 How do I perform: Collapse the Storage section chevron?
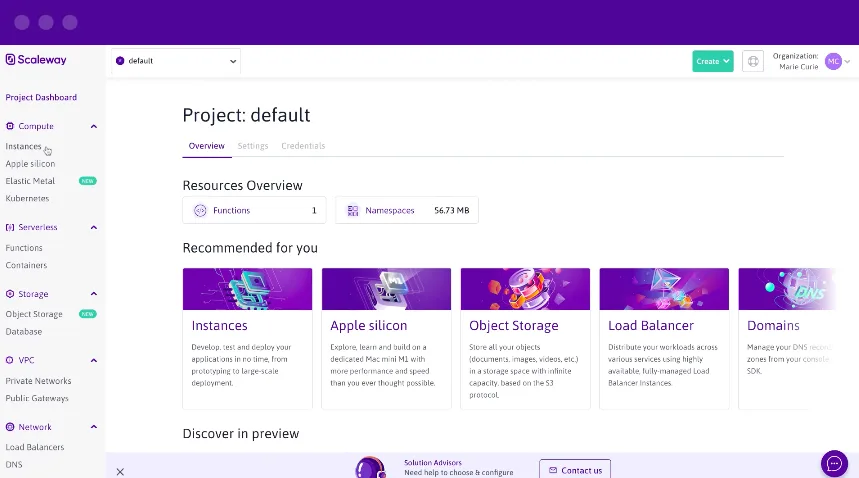click(x=94, y=294)
